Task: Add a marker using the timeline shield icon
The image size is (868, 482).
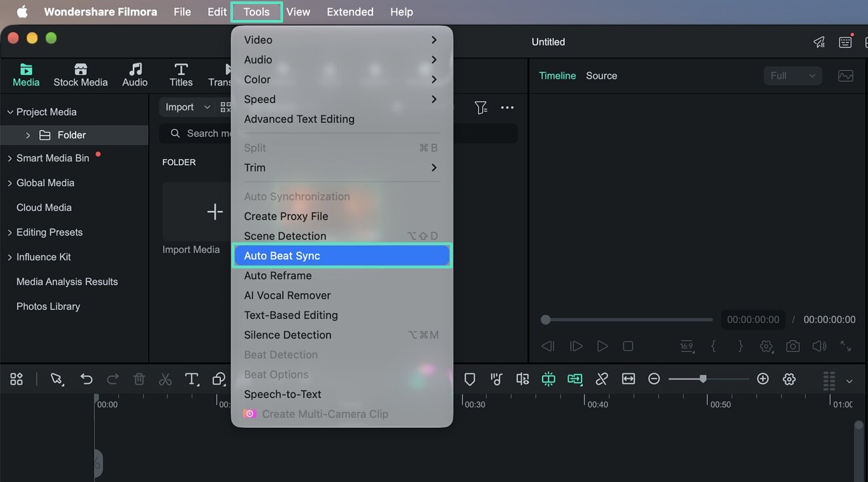Action: pyautogui.click(x=470, y=379)
